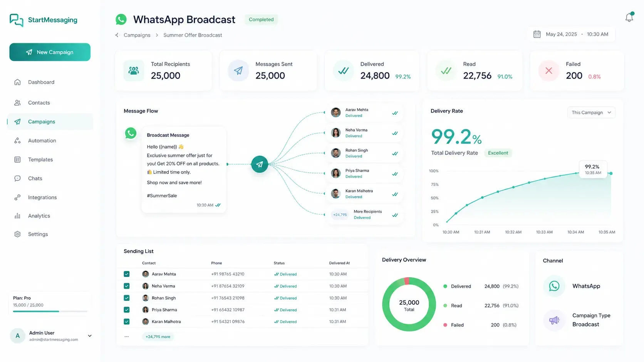The height and width of the screenshot is (362, 644).
Task: Click the Plan Pro usage progress bar
Action: (x=50, y=311)
